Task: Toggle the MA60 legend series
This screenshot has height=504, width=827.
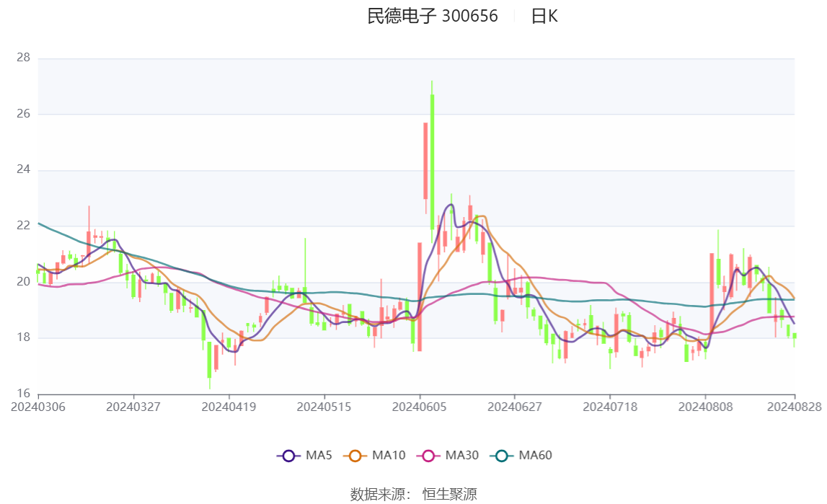Action: 521,456
